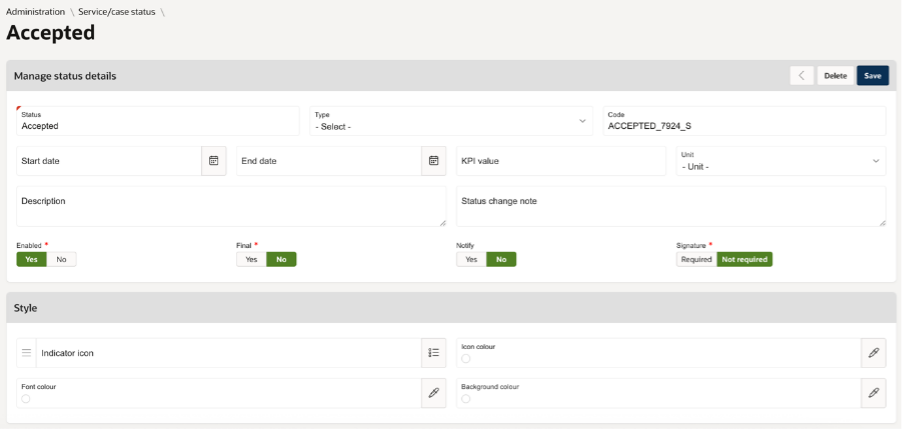Set Signature to Required
The height and width of the screenshot is (429, 903).
(x=696, y=259)
